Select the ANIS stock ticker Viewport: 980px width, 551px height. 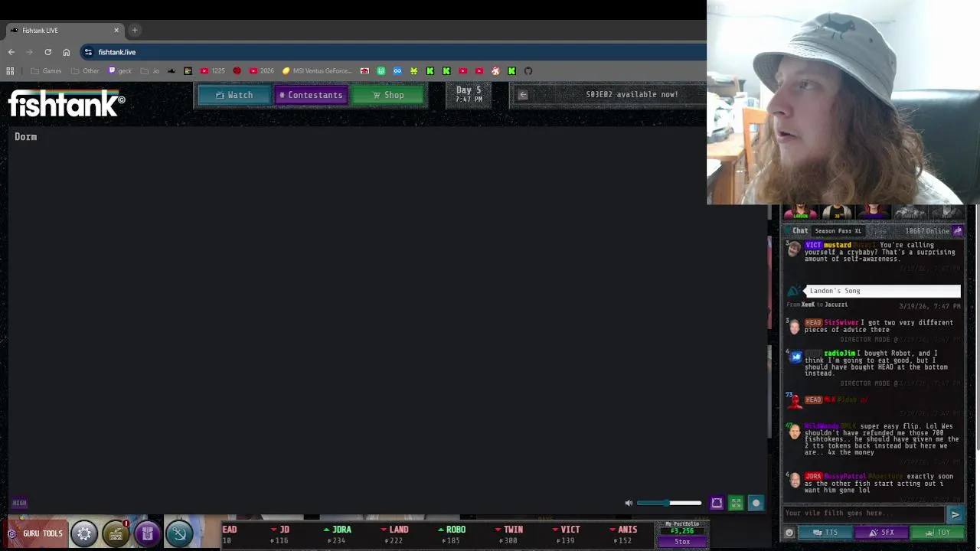(623, 534)
